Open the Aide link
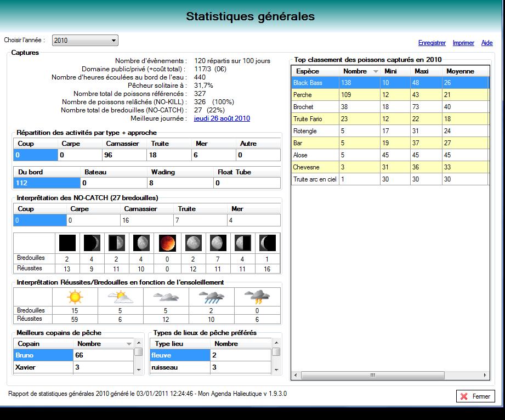This screenshot has height=420, width=505. [x=487, y=43]
